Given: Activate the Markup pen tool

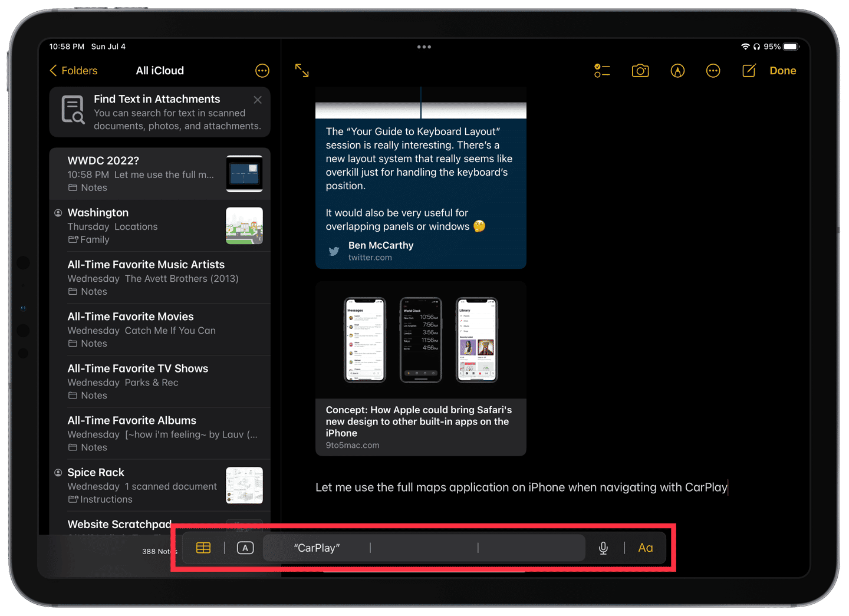Looking at the screenshot, I should [677, 71].
